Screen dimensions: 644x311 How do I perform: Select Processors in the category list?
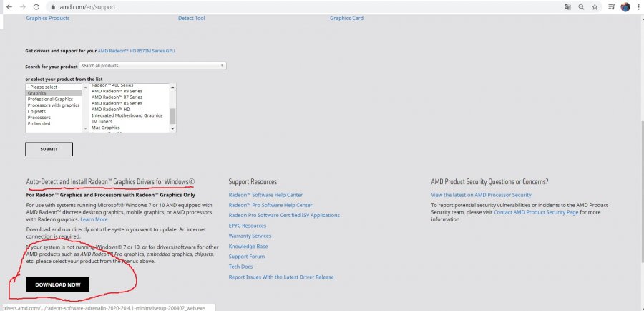tap(54, 118)
